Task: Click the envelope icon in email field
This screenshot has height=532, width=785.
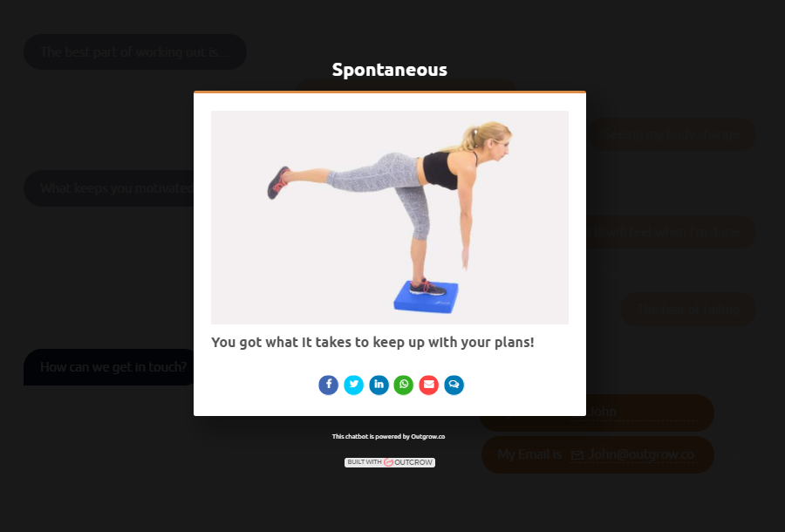Action: (x=577, y=455)
